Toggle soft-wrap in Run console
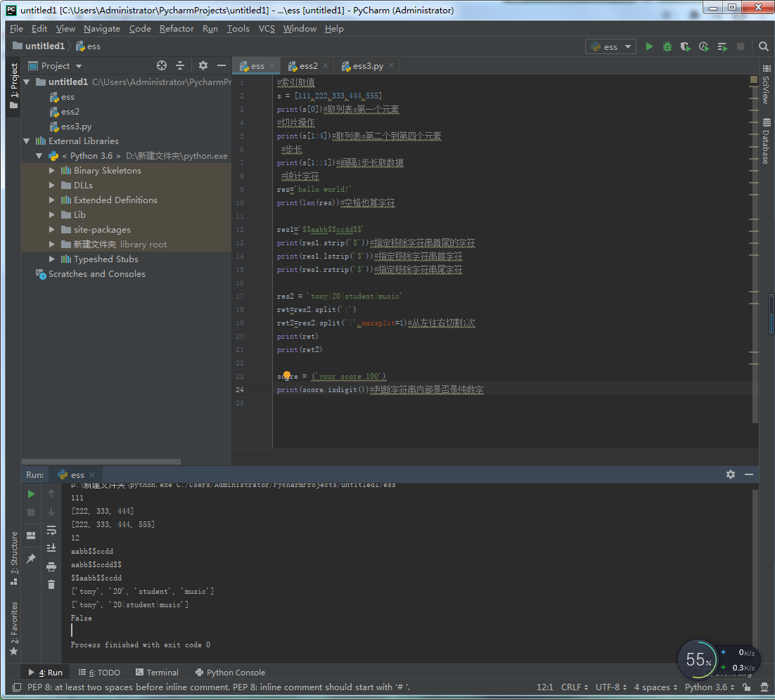Viewport: 775px width, 700px height. click(51, 530)
